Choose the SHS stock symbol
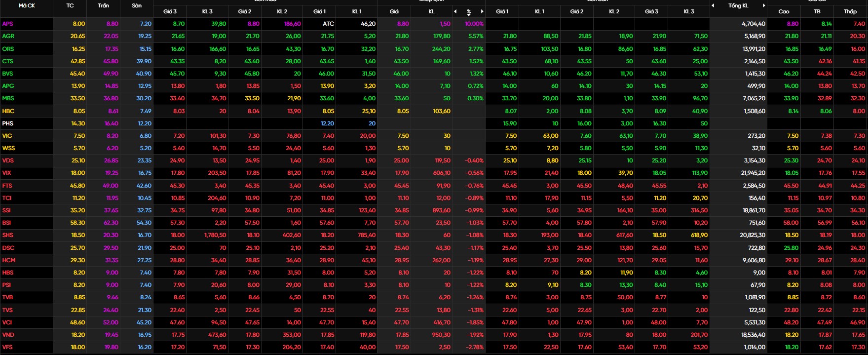This screenshot has width=868, height=355. (x=7, y=235)
